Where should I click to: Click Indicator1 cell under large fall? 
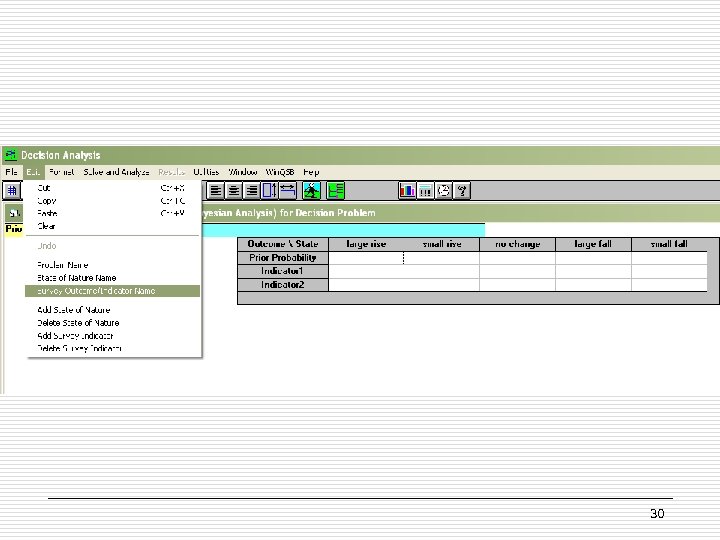click(x=593, y=271)
